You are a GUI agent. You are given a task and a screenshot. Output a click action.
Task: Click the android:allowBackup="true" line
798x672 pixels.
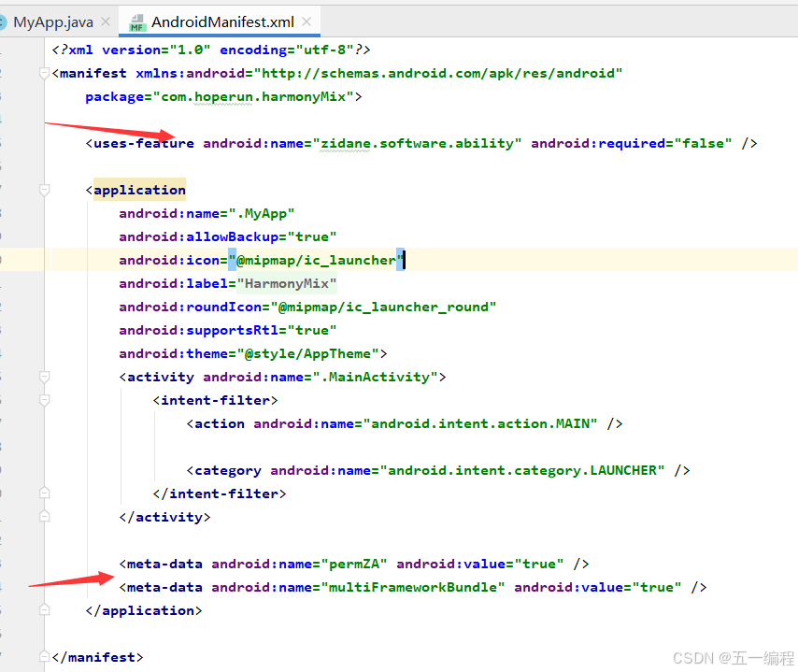pos(227,236)
